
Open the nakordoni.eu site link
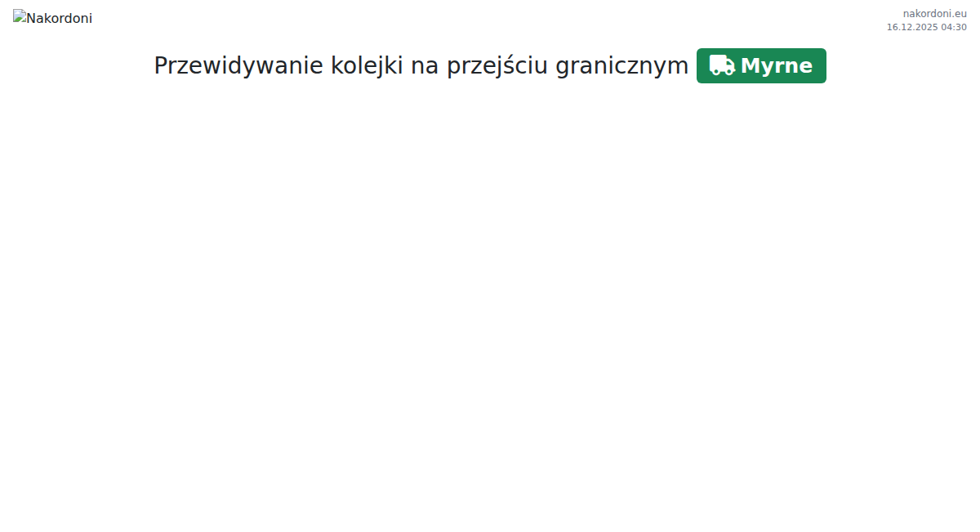click(934, 13)
